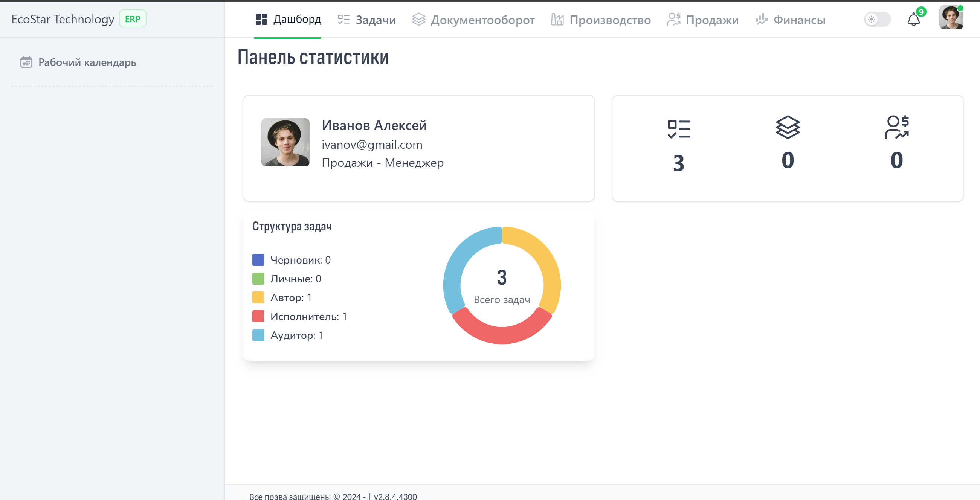This screenshot has width=980, height=500.
Task: Click the EcoStar Technology company name
Action: [62, 18]
